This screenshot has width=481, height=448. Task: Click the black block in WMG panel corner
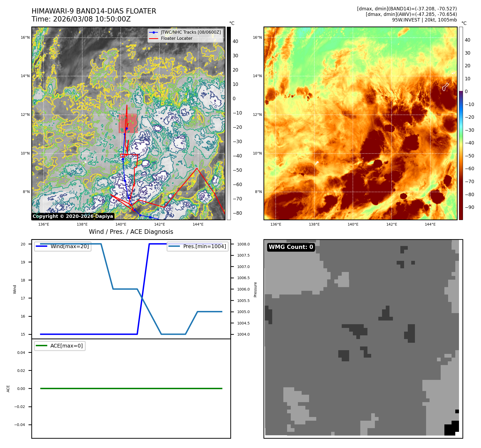point(451,429)
